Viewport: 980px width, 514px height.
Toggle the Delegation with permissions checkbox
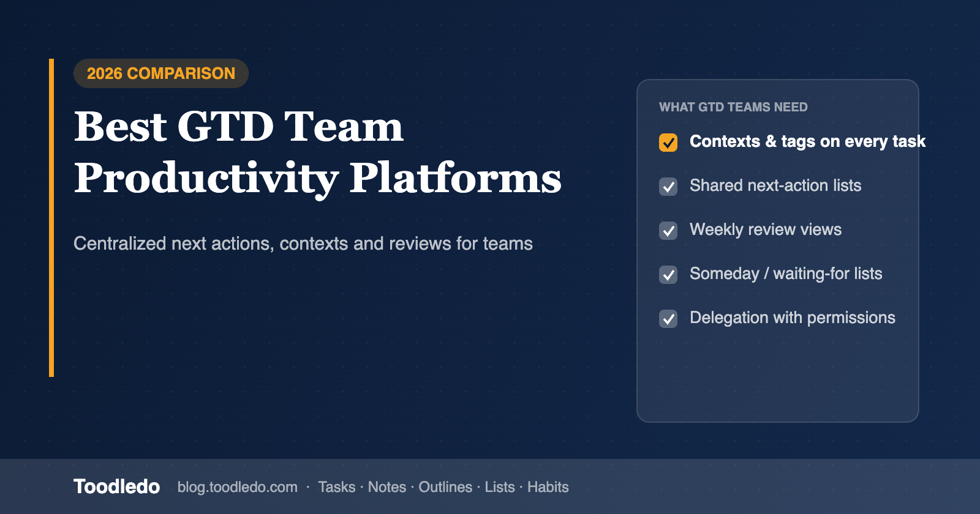[668, 319]
